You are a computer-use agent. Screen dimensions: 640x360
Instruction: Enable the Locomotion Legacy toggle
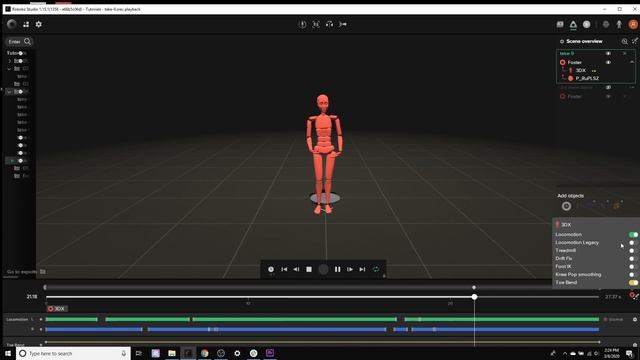click(x=633, y=242)
